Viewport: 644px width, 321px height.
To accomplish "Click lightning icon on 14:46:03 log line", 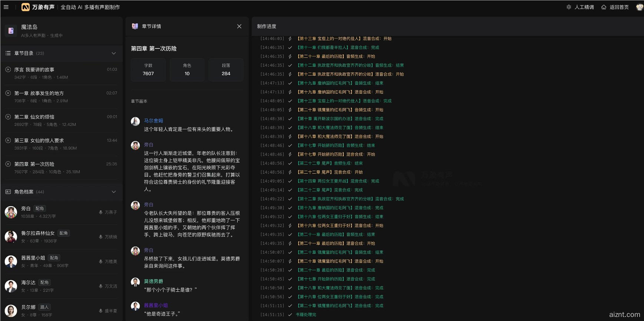I will click(290, 39).
